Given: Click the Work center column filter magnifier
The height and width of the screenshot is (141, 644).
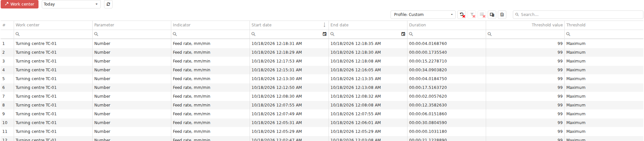Looking at the screenshot, I should [18, 34].
